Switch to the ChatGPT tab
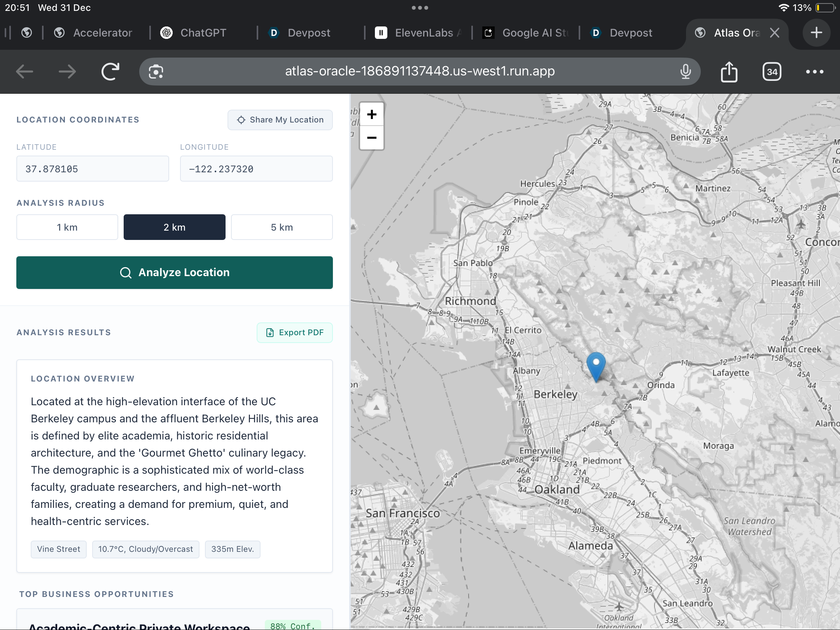The image size is (840, 630). tap(203, 33)
